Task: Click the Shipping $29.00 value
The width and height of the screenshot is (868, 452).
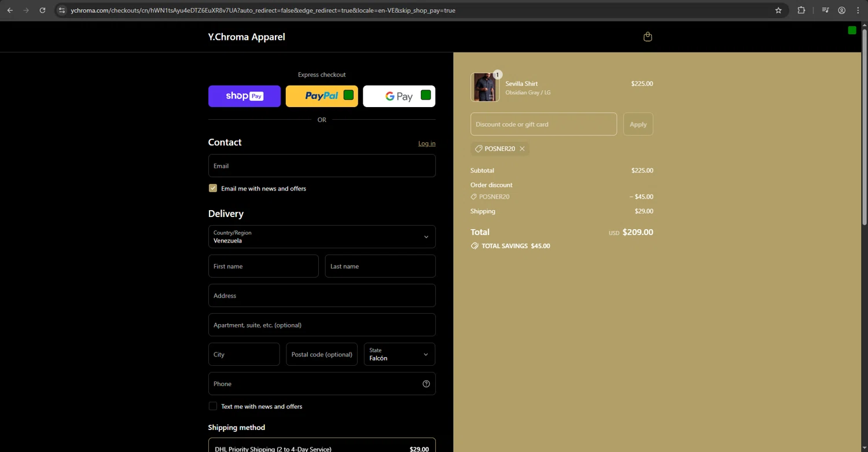Action: point(644,211)
